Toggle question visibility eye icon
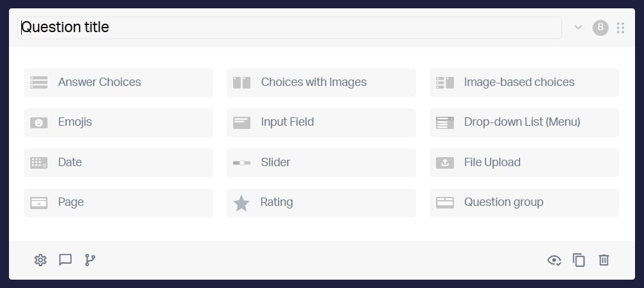The width and height of the screenshot is (644, 288). (x=554, y=260)
